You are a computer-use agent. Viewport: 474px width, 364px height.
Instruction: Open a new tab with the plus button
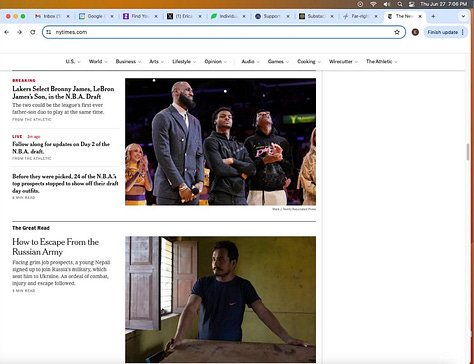433,16
